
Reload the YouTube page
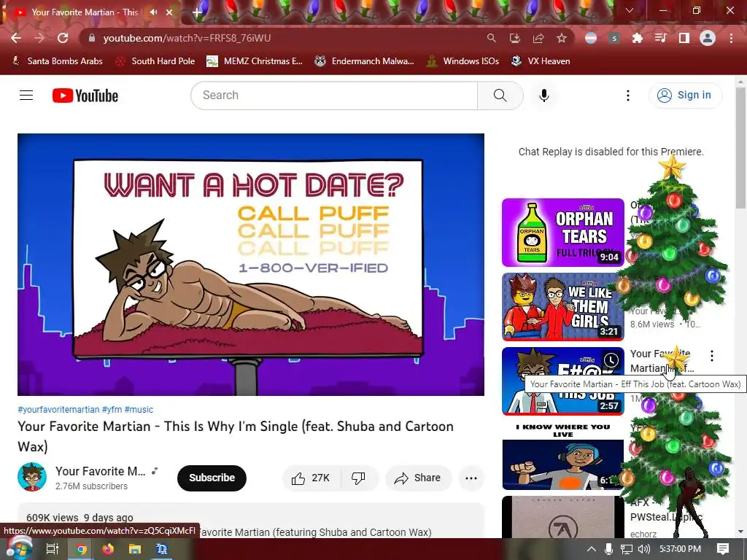[63, 38]
